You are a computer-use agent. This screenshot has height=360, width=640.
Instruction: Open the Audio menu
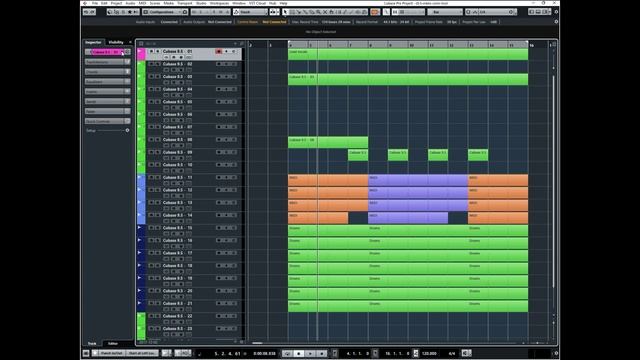coord(130,3)
